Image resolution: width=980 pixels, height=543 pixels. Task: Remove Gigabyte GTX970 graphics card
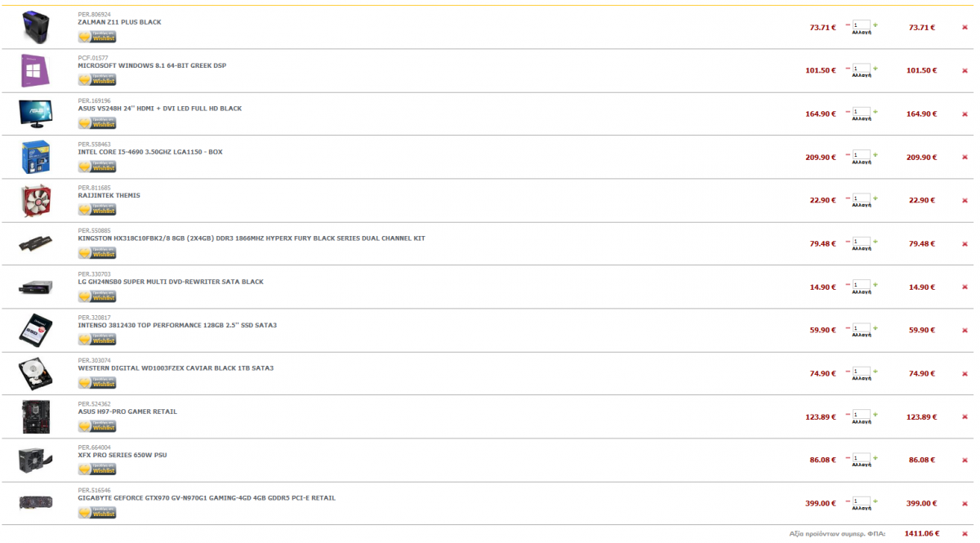tap(964, 504)
